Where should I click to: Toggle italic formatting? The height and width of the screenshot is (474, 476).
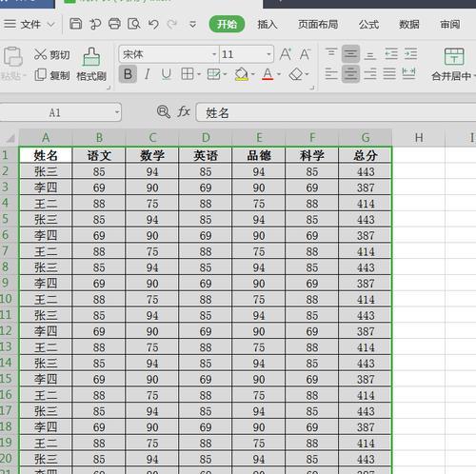(x=147, y=74)
